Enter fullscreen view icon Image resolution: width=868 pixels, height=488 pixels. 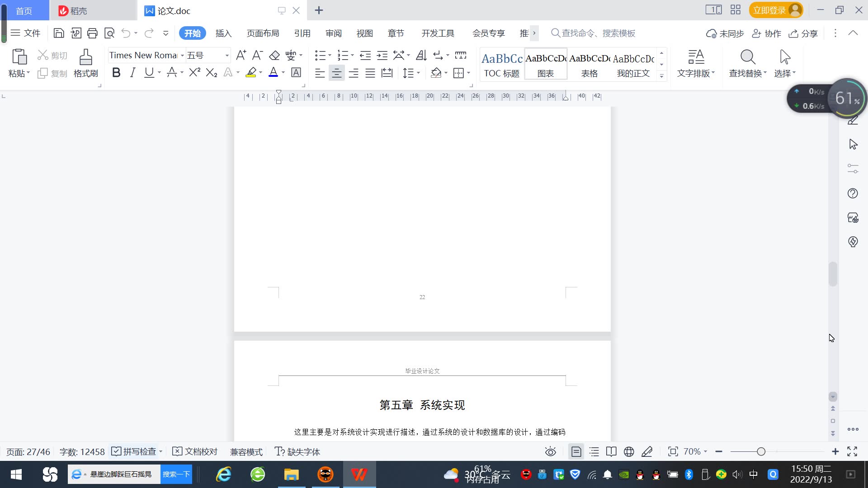point(852,451)
